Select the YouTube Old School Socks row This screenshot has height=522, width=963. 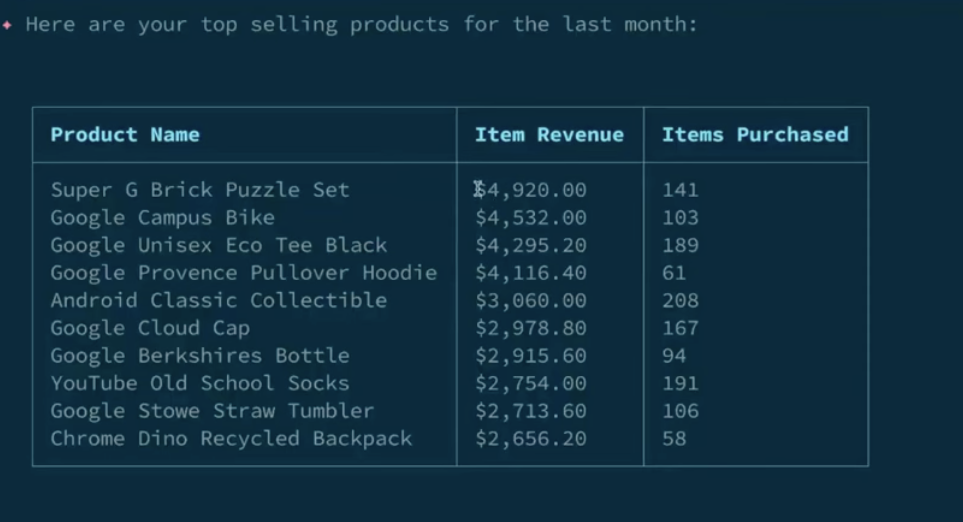200,383
